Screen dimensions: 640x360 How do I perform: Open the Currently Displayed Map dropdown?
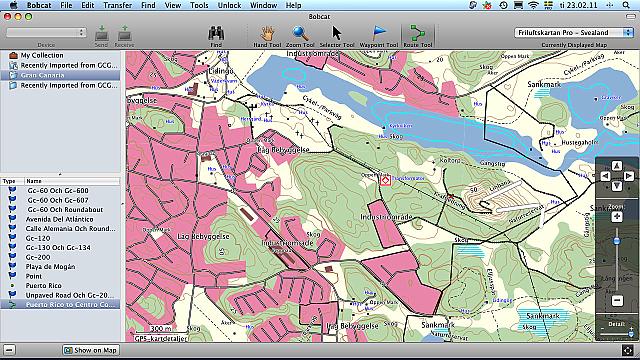[x=574, y=33]
